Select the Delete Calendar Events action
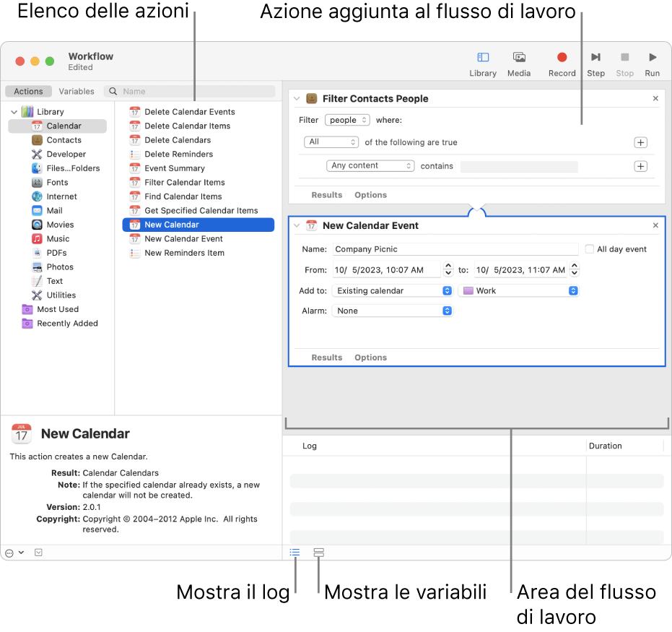 click(182, 112)
